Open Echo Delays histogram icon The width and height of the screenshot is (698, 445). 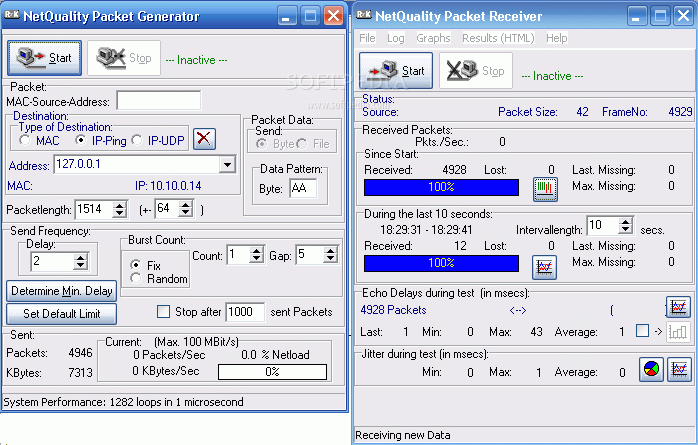[678, 332]
